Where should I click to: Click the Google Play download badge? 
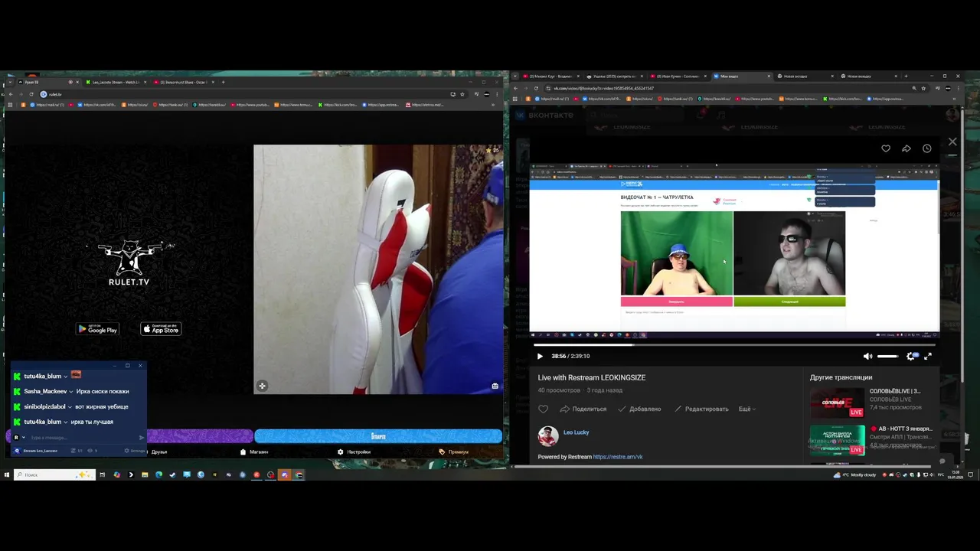pyautogui.click(x=97, y=329)
